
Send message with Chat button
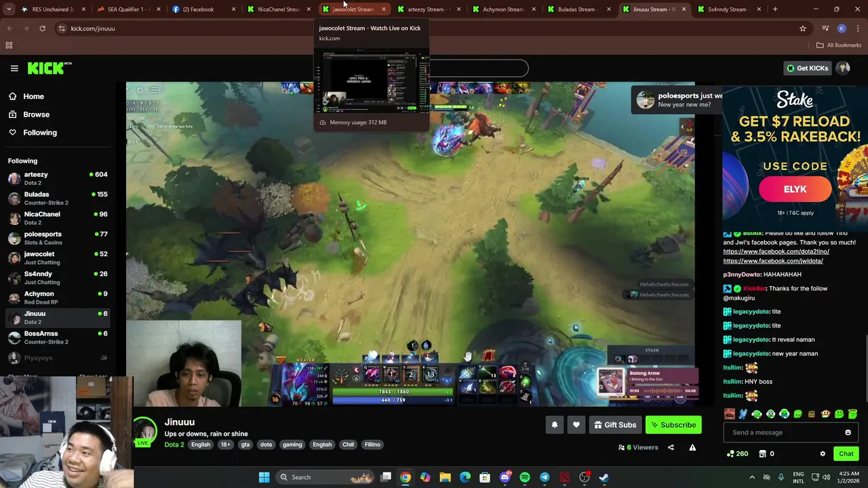(x=846, y=453)
